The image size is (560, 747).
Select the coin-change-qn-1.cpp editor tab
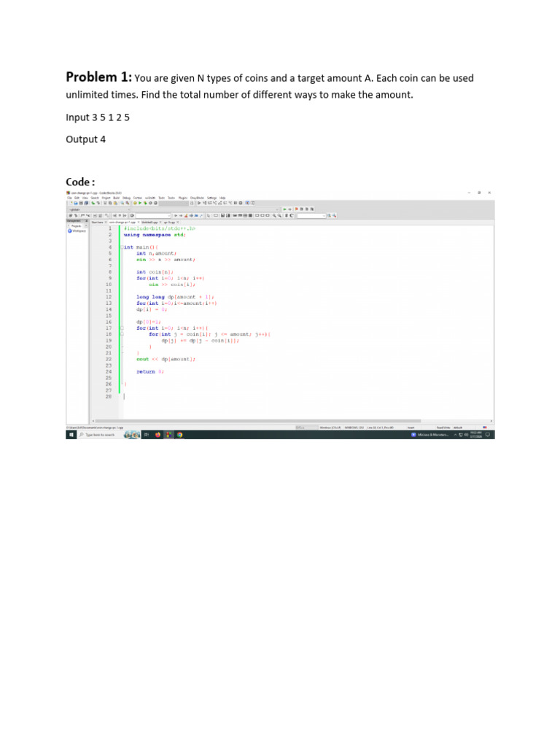(x=122, y=222)
